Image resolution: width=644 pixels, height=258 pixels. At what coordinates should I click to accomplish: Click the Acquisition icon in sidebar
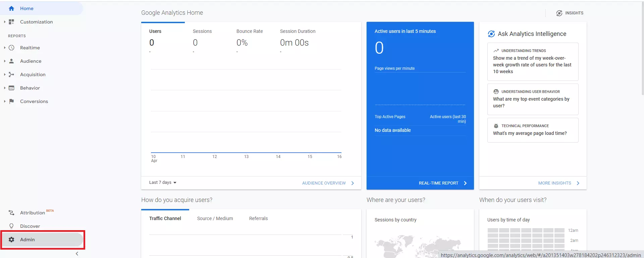tap(11, 74)
